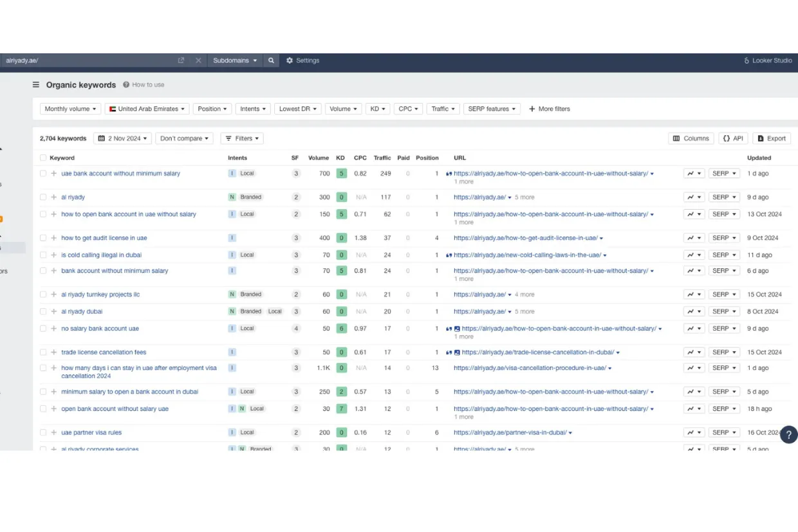Sort by the Updated column header
798x532 pixels.
(759, 158)
